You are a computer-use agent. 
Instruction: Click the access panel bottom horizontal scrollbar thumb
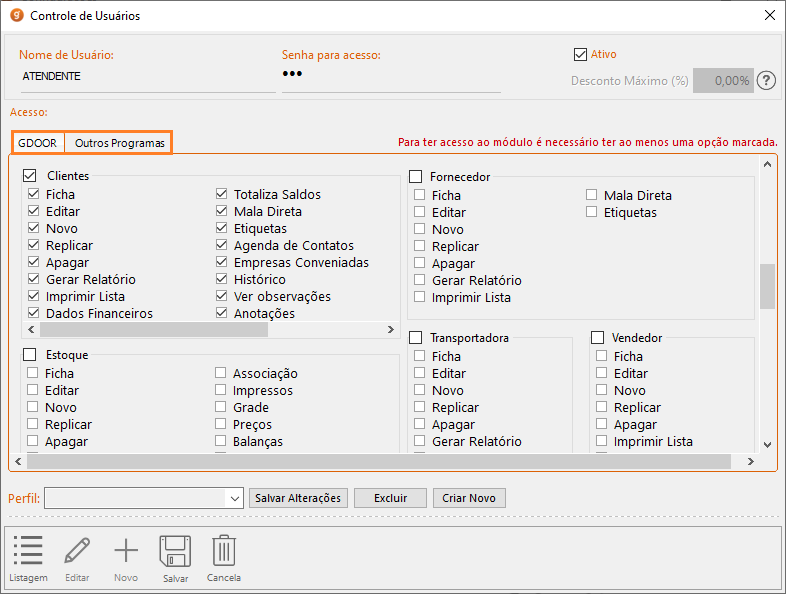coord(378,461)
